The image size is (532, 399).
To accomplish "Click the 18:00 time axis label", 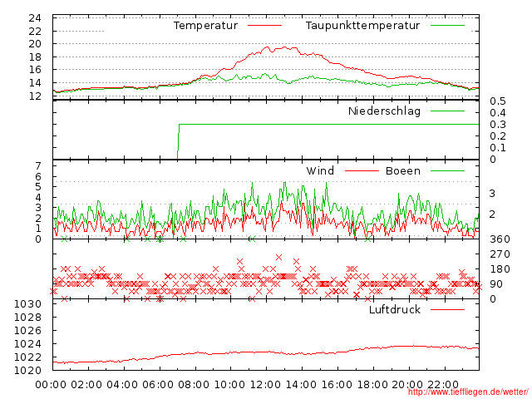I will [x=372, y=385].
